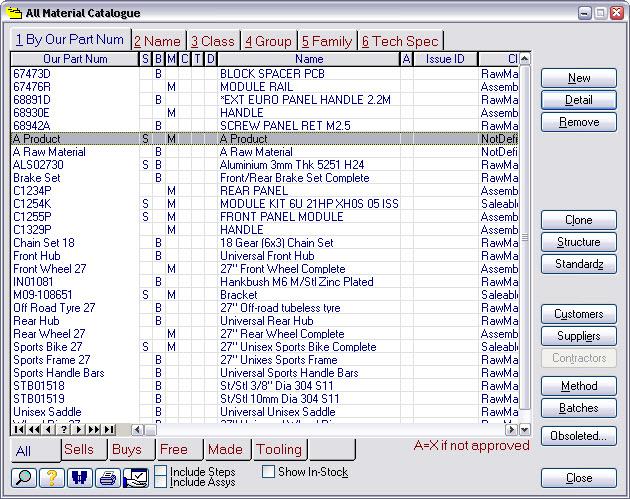
Task: Switch to the 5 Family tab
Action: pyautogui.click(x=327, y=41)
